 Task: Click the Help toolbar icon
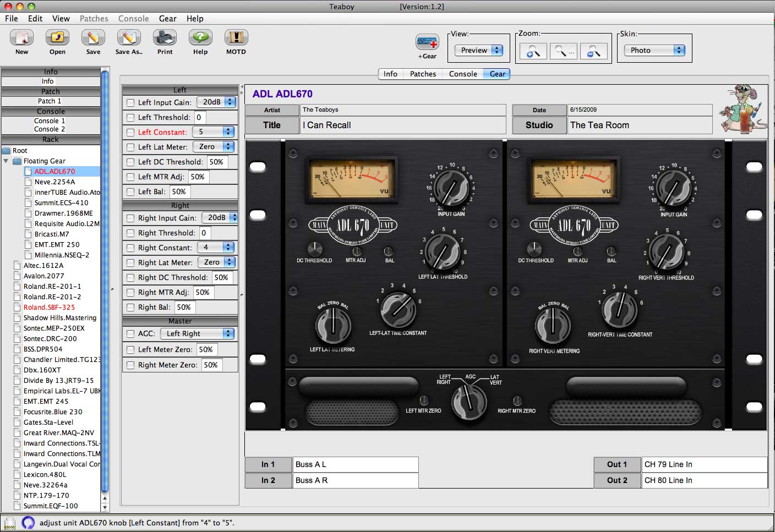point(200,38)
